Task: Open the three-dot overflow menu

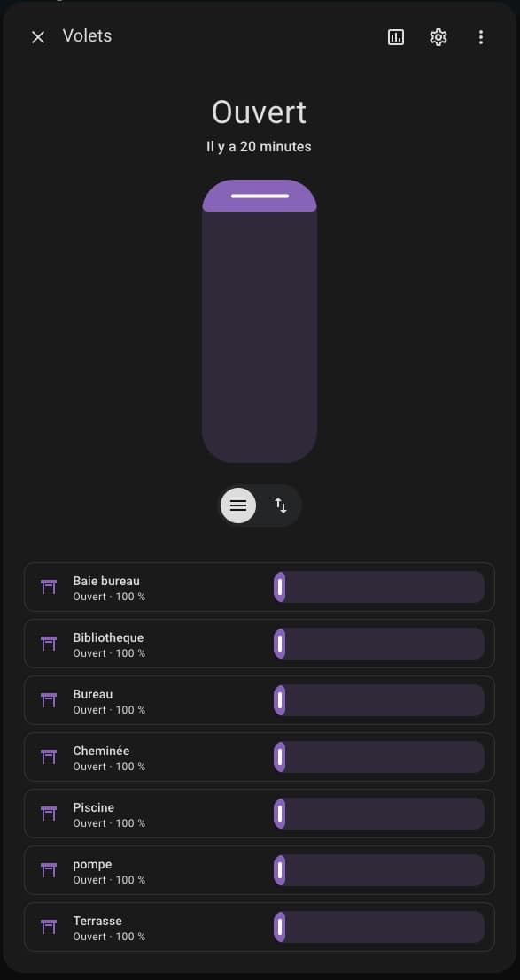Action: point(480,37)
